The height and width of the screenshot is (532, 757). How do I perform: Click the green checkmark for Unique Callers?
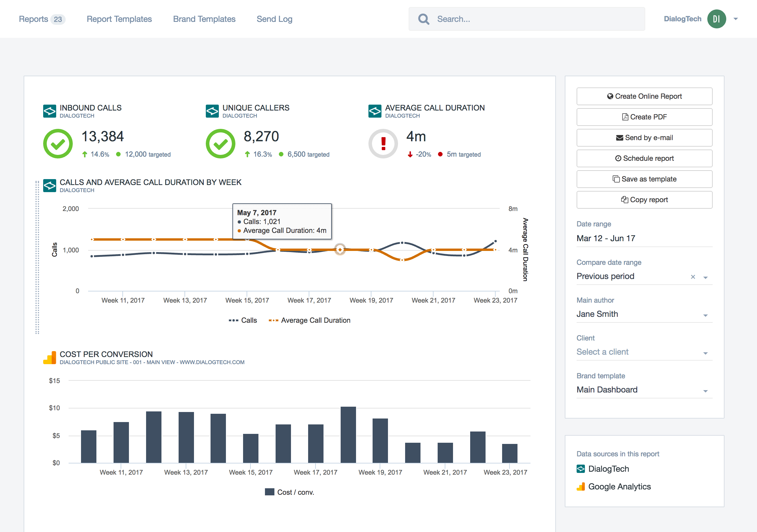[220, 144]
